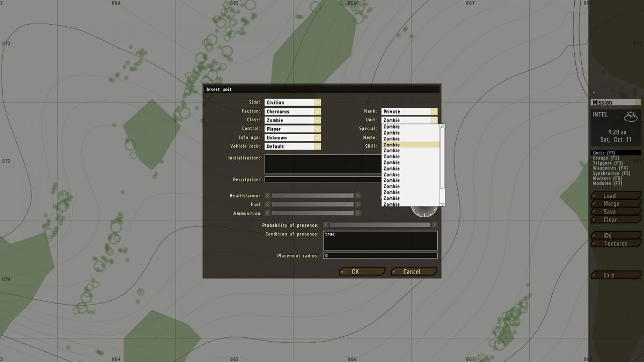The width and height of the screenshot is (644, 362).
Task: Expand the Control dropdown set to Player
Action: [292, 129]
